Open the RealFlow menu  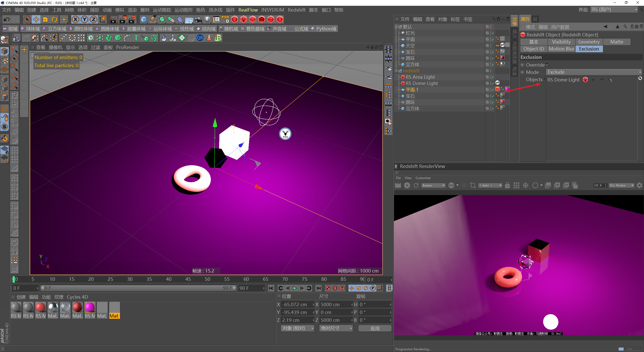point(248,10)
